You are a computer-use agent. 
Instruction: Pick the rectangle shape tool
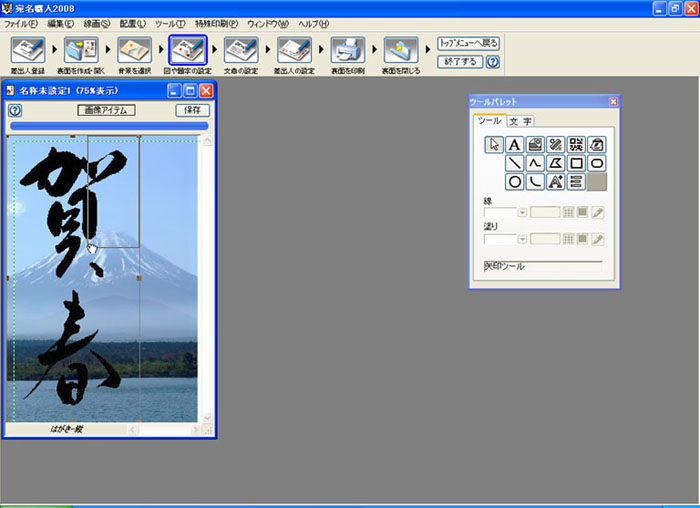(576, 163)
